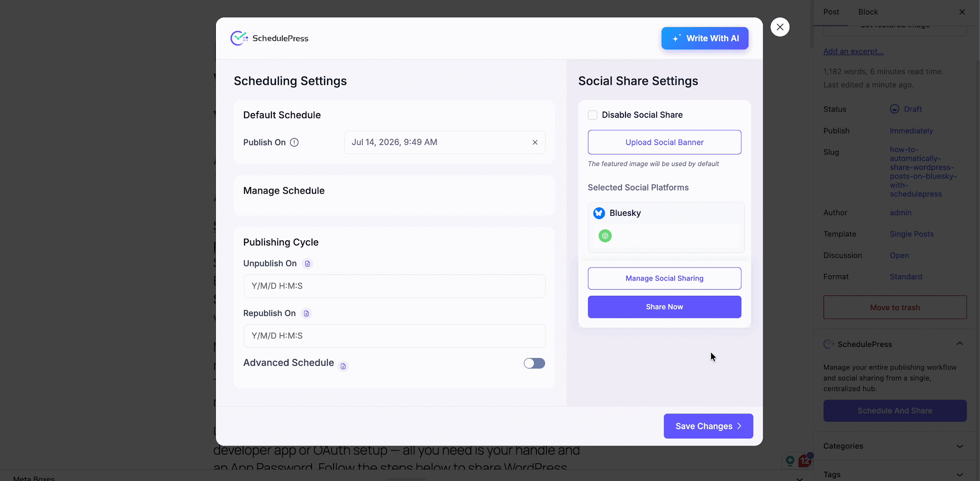Expand the Tags panel

[x=960, y=475]
